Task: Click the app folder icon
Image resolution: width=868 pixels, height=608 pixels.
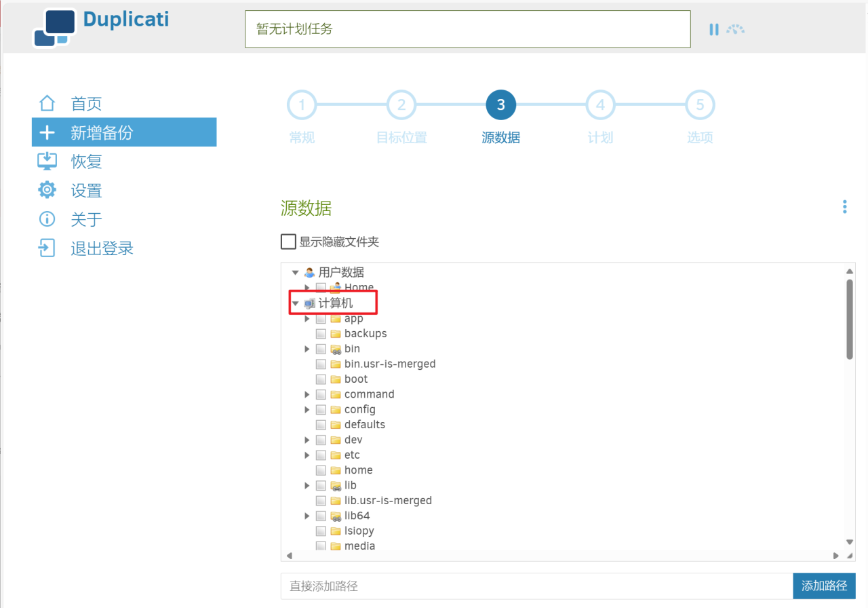Action: [336, 318]
